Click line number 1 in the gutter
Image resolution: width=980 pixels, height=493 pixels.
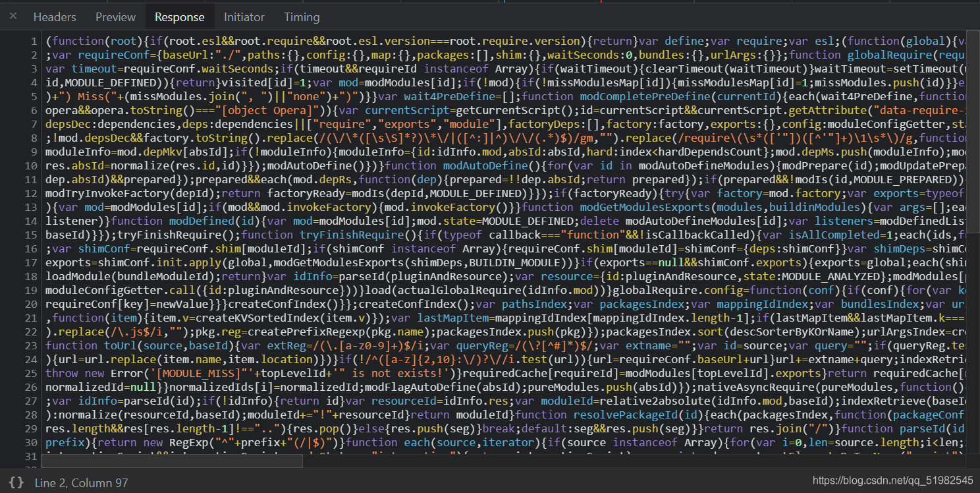tap(33, 41)
